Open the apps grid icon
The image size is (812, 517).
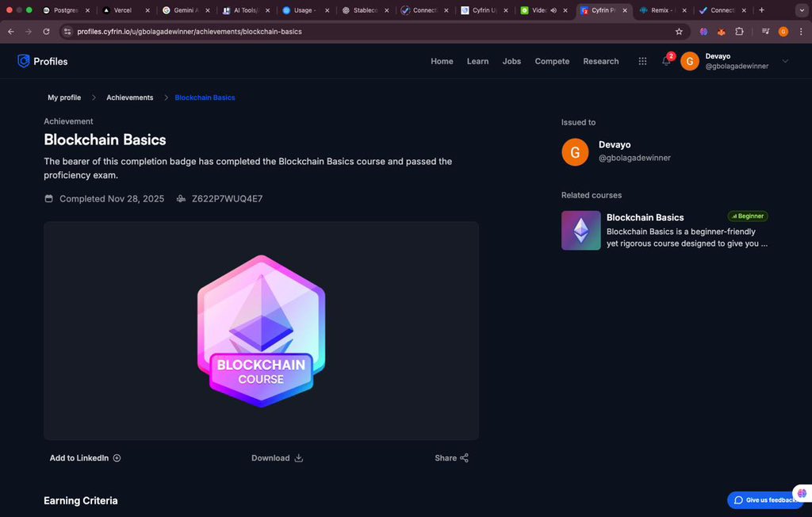[x=642, y=61]
